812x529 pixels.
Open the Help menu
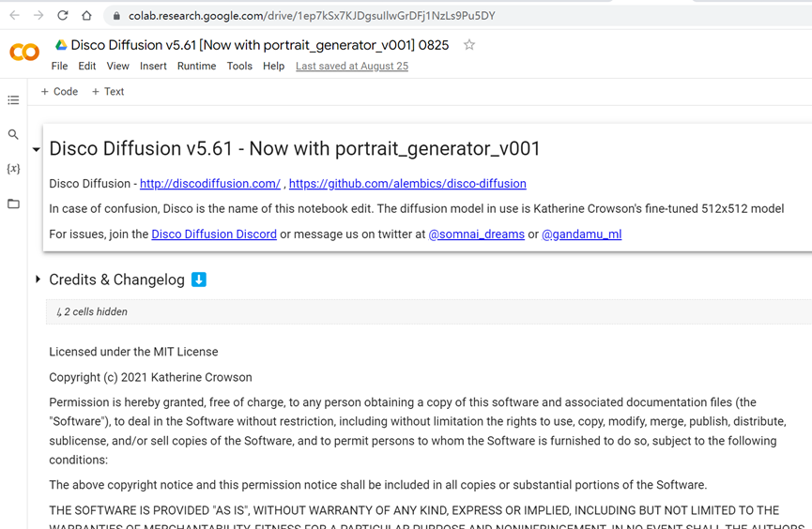pos(273,67)
